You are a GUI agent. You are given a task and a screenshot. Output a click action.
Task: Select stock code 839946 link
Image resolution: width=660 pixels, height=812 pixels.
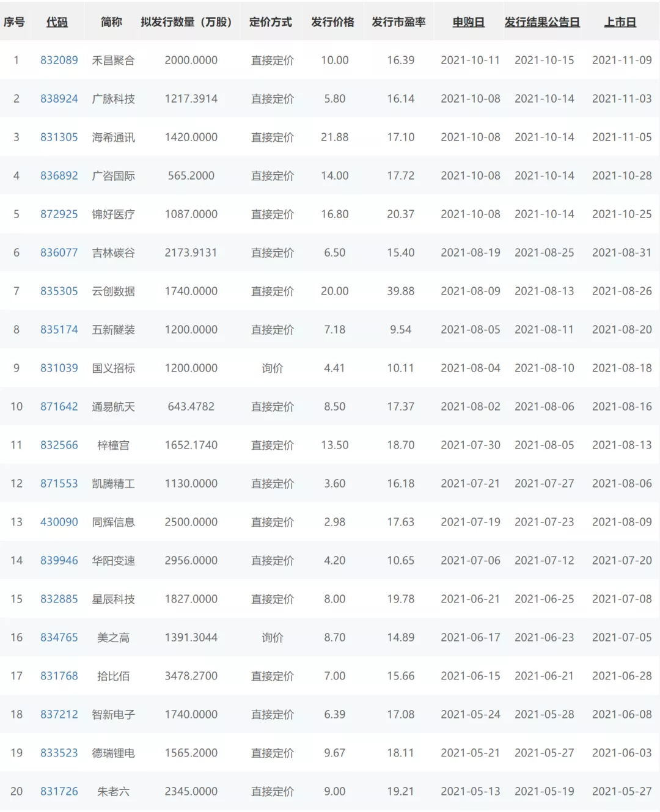click(59, 561)
